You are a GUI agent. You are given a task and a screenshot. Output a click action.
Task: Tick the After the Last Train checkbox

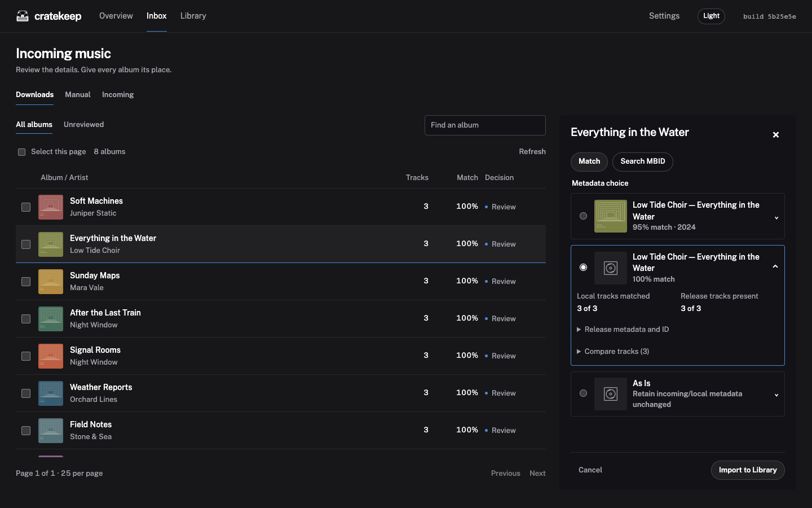(26, 319)
